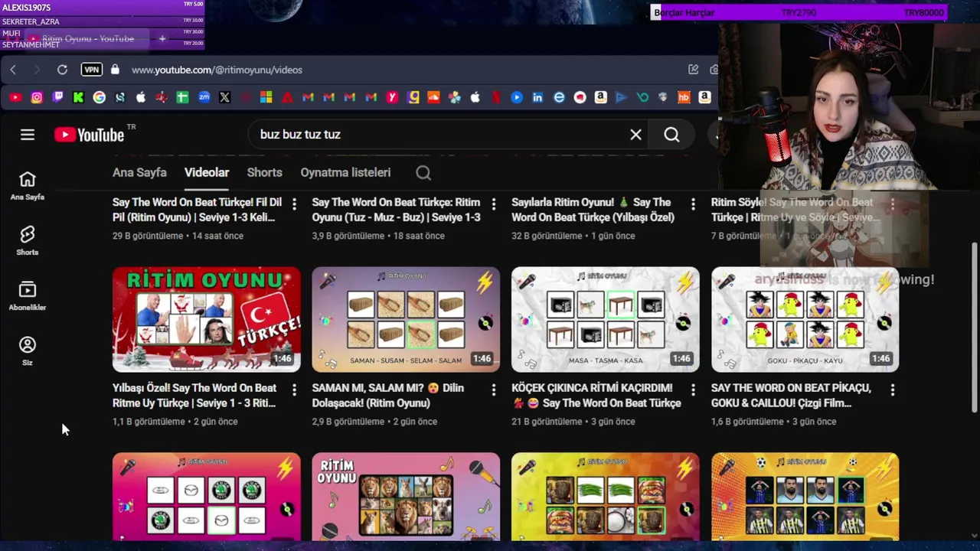
Task: Open the SoundCloud bookmark
Action: tap(433, 97)
